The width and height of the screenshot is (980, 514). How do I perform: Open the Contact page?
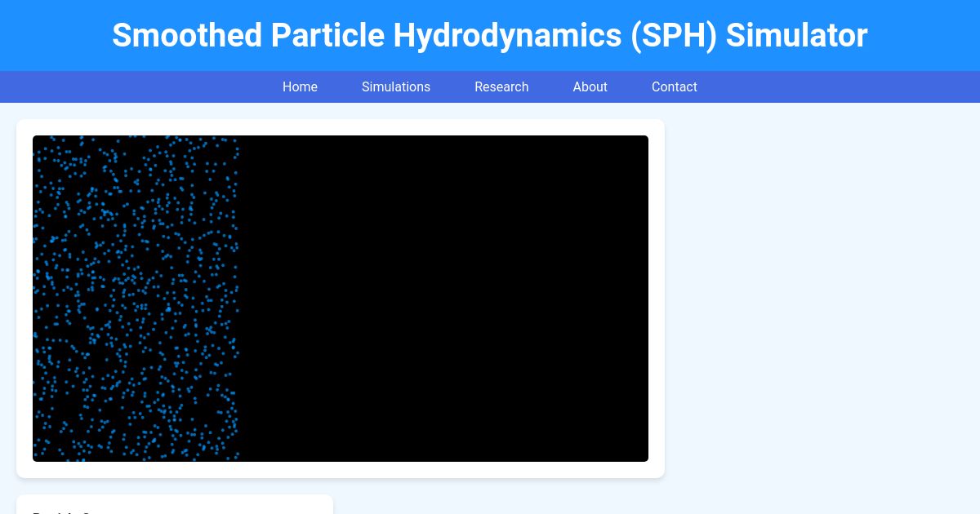pos(674,86)
